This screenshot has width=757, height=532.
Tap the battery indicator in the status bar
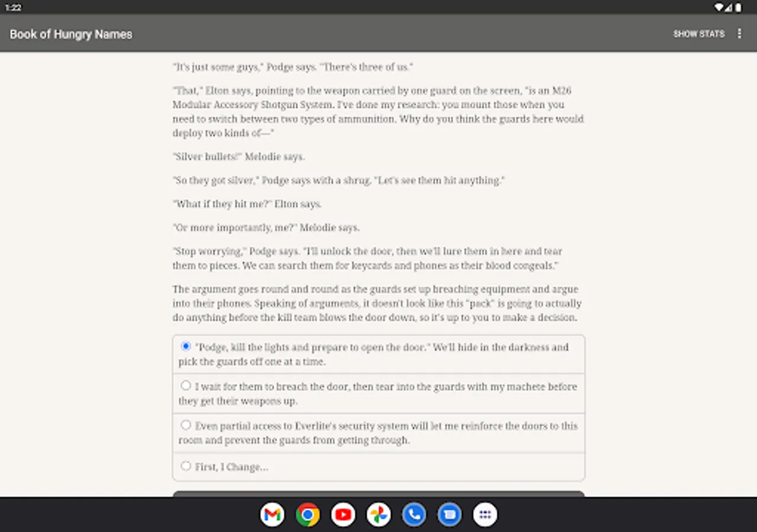click(x=738, y=7)
